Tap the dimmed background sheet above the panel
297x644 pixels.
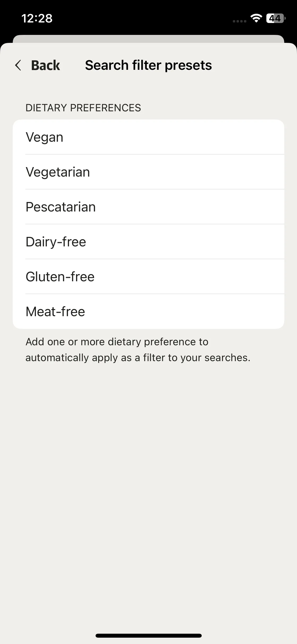click(x=148, y=39)
